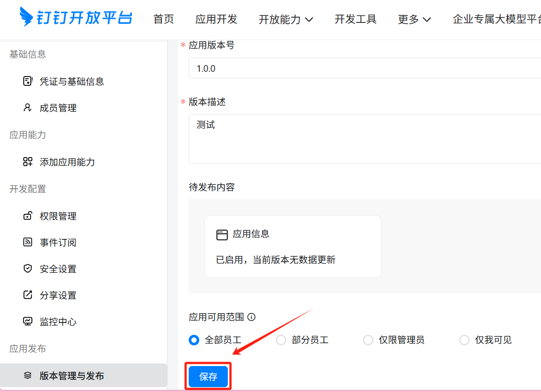The height and width of the screenshot is (392, 541).
Task: Click the 应用发布 section label
Action: 28,349
